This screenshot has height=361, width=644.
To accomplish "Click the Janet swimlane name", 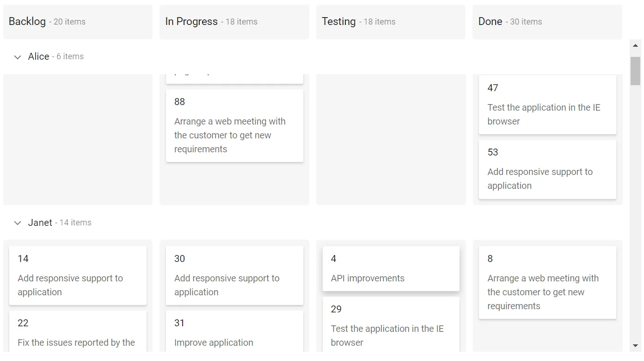I will (x=40, y=223).
